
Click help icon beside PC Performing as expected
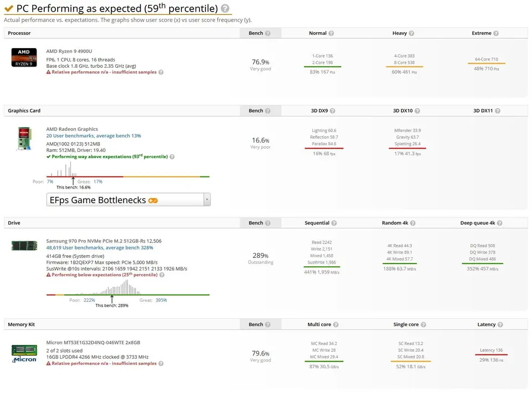pyautogui.click(x=225, y=8)
